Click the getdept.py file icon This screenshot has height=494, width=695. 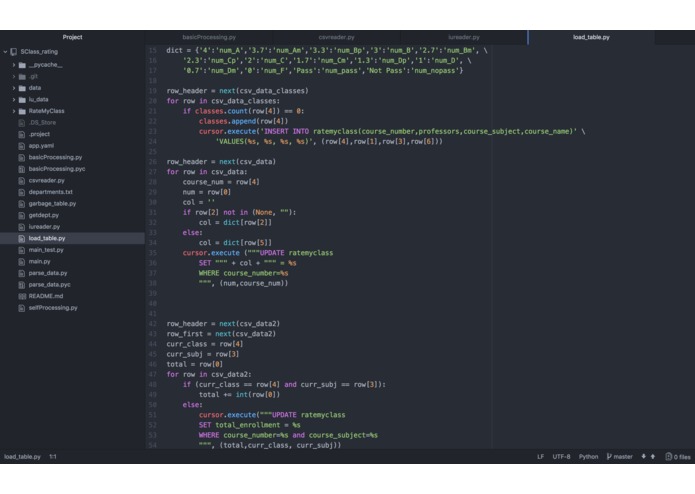click(21, 215)
